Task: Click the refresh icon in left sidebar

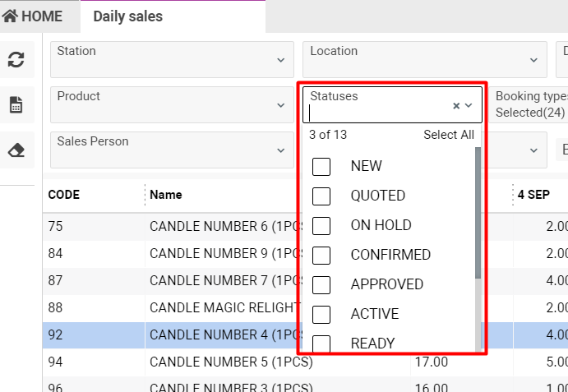Action: 16,60
